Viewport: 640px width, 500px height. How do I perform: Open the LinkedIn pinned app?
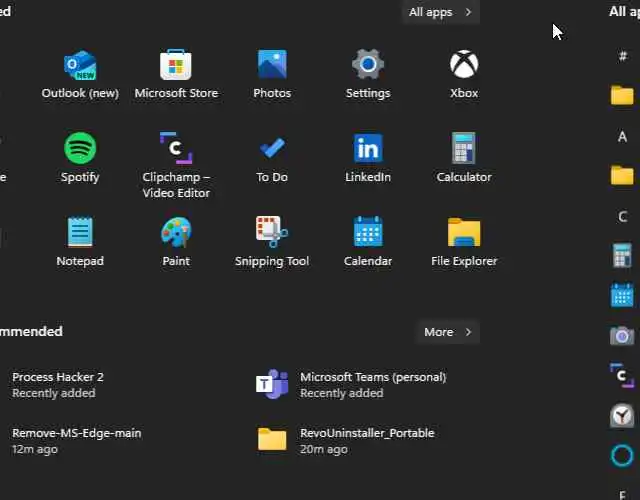coord(368,158)
